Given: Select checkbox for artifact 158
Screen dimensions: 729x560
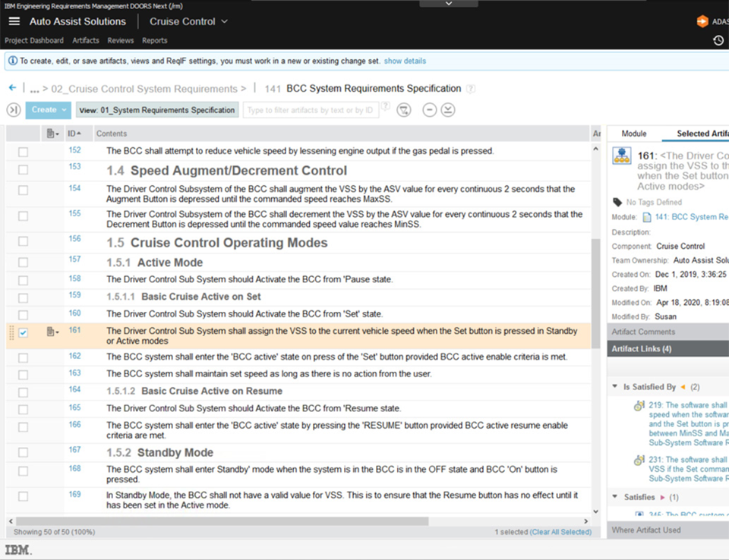Looking at the screenshot, I should 23,280.
